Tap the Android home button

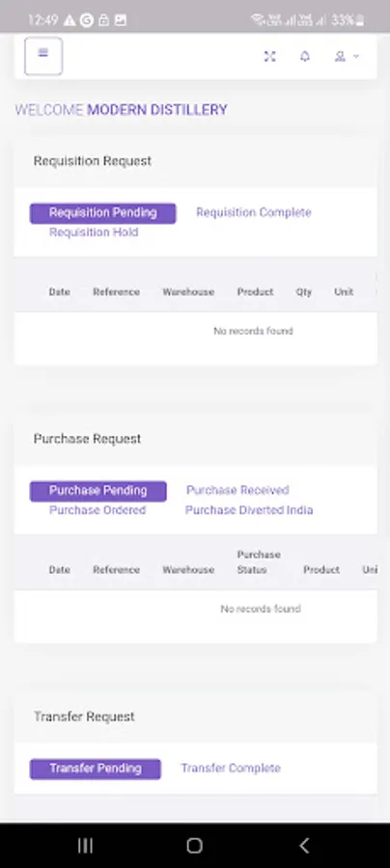194,845
